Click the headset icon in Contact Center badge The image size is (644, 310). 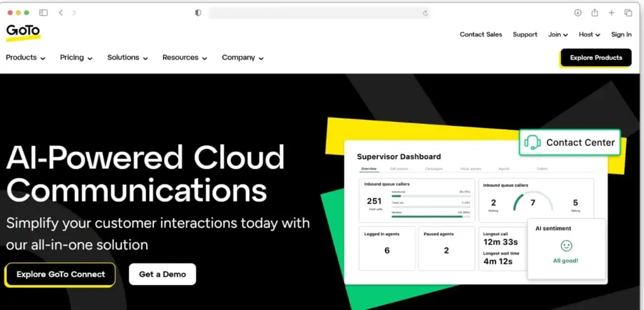point(533,143)
